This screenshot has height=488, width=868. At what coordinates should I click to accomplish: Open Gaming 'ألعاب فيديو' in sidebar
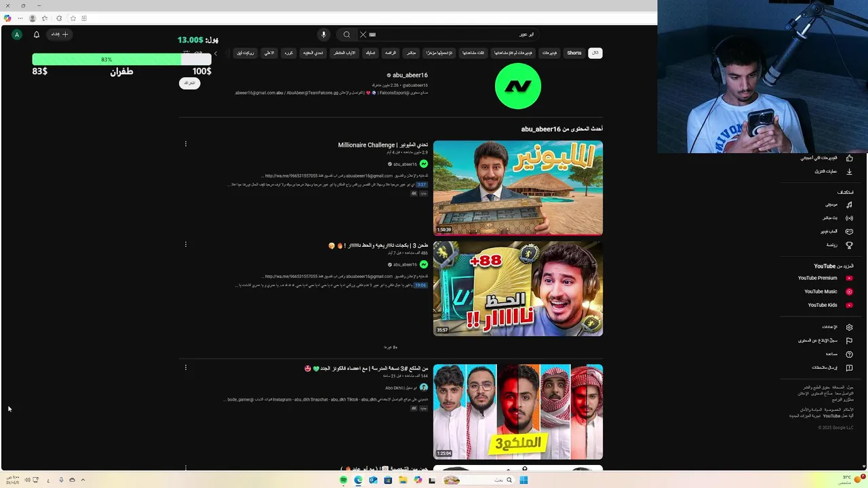click(x=836, y=231)
